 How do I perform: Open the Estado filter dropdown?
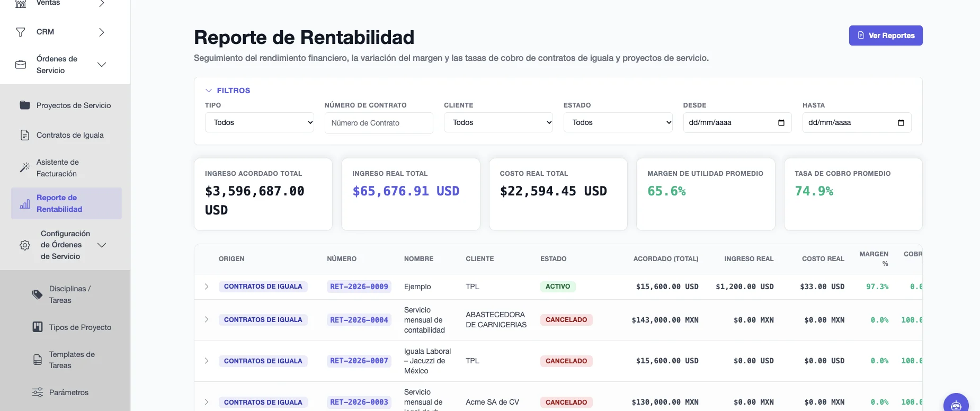(618, 122)
